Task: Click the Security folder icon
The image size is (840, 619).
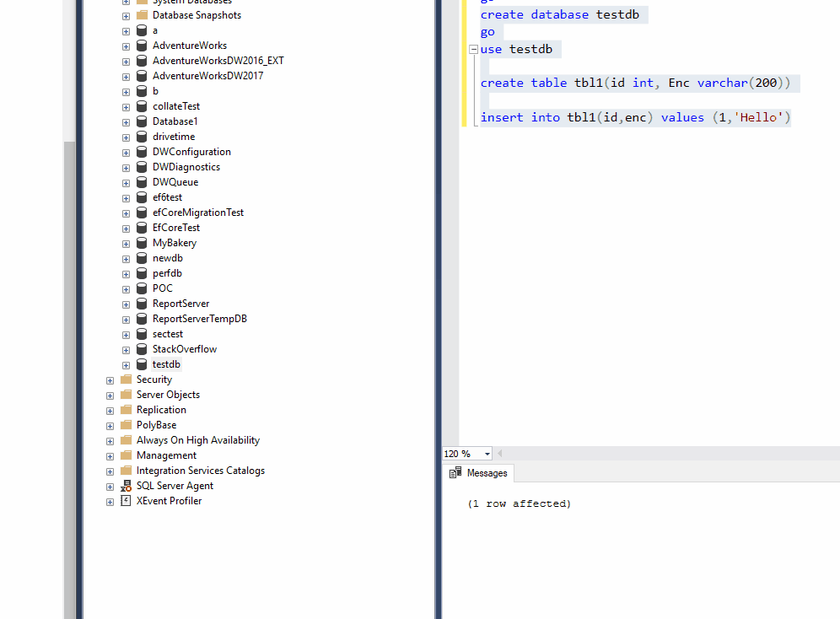Action: click(x=125, y=379)
